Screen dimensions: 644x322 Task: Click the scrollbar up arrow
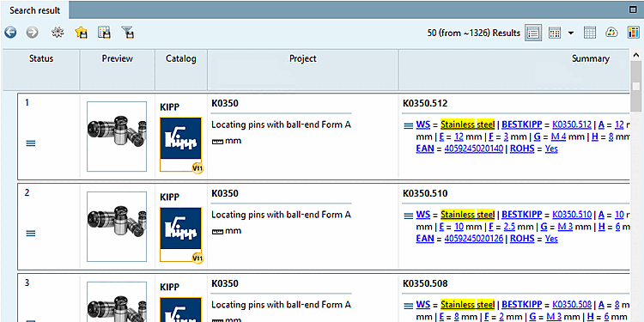tap(636, 55)
